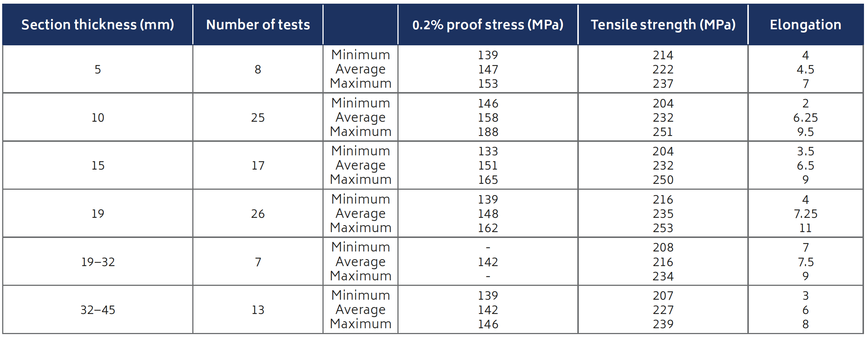The width and height of the screenshot is (868, 337).
Task: Select the Number of tests header cell
Action: tap(258, 24)
